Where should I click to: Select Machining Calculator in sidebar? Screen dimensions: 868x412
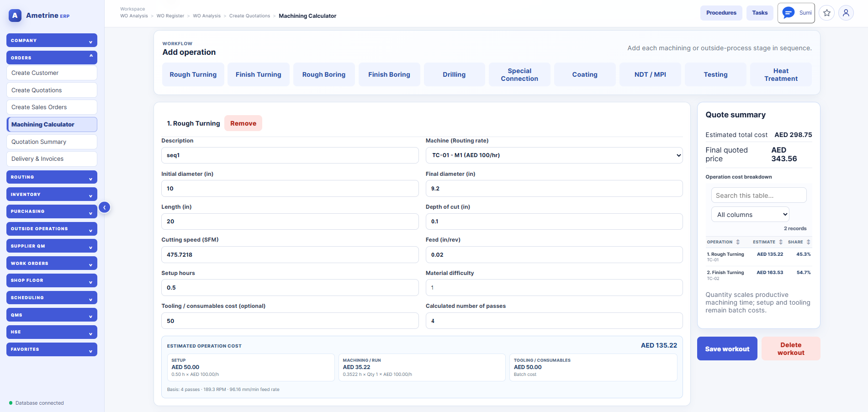click(52, 124)
